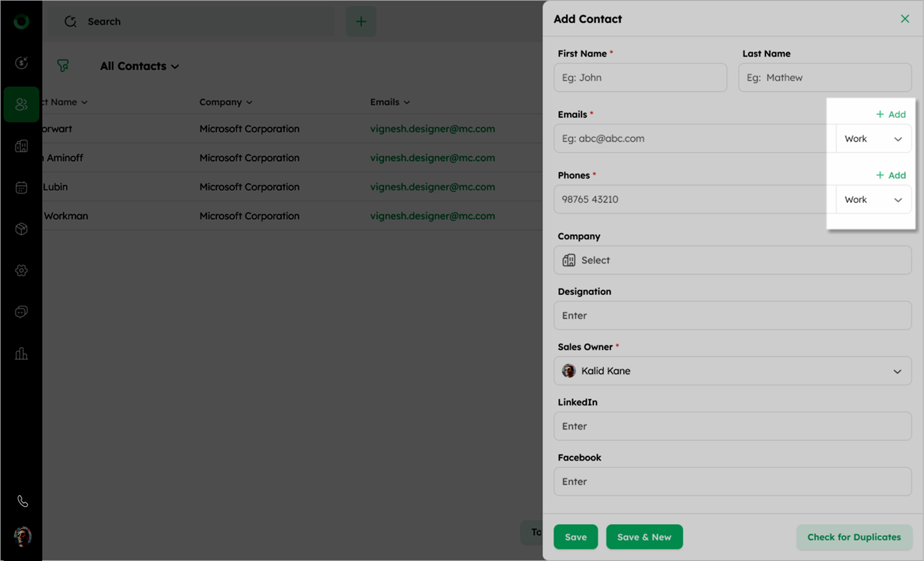
Task: Click Check for Duplicates button
Action: click(x=854, y=537)
